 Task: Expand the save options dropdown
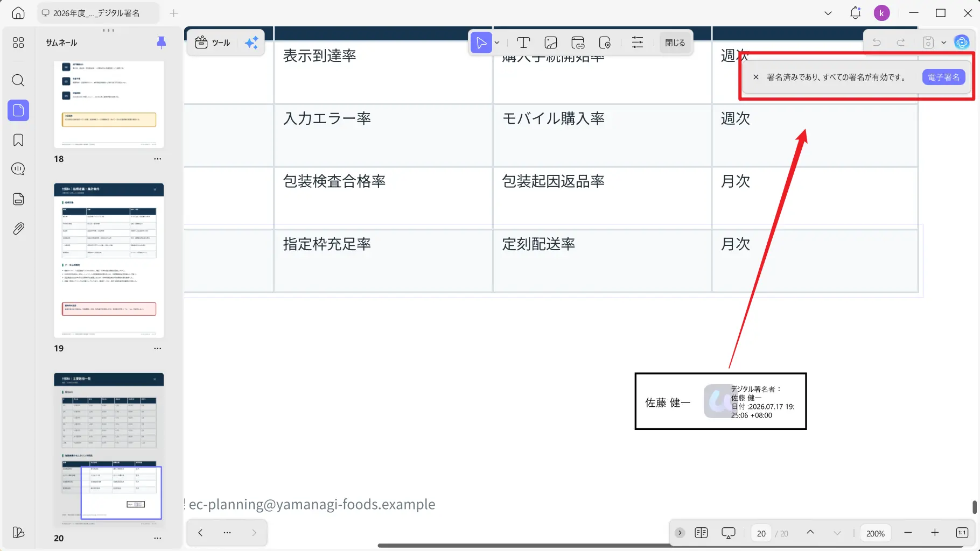pos(943,42)
